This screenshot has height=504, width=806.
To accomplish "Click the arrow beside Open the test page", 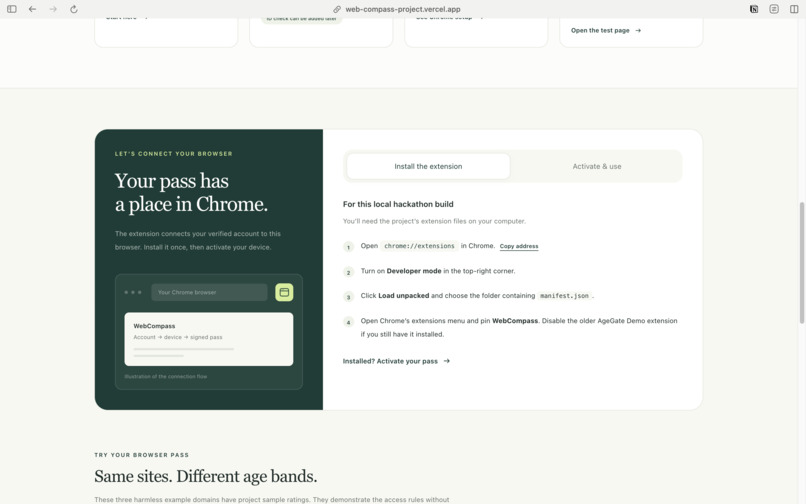I will 638,30.
